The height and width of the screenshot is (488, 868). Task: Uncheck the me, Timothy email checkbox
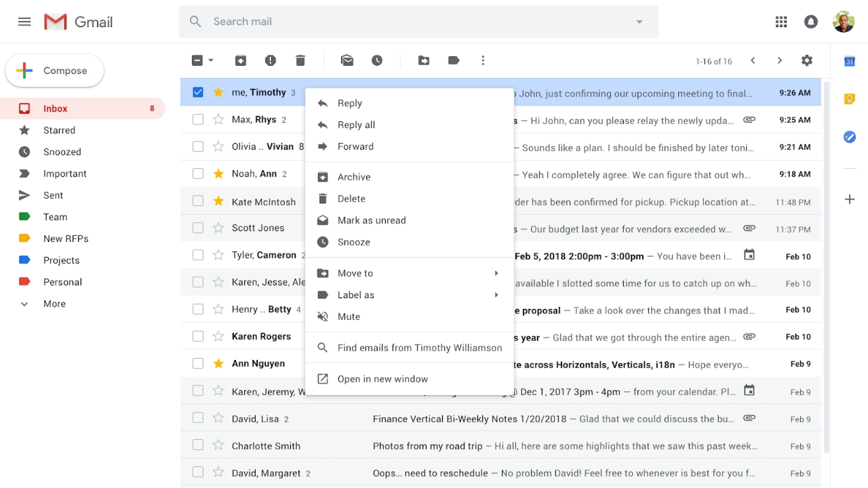[x=198, y=92]
